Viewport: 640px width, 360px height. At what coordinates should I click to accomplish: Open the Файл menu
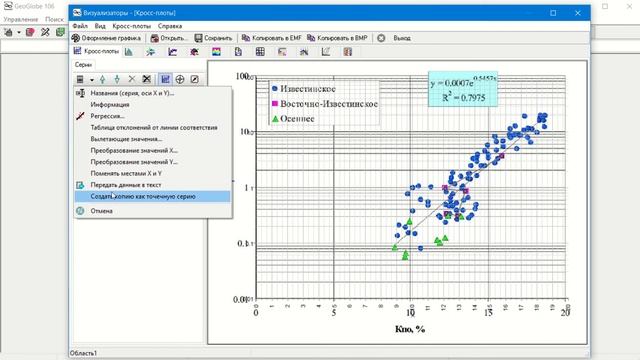point(80,26)
